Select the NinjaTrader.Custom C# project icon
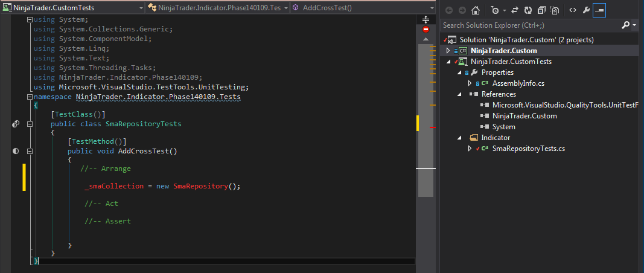 pyautogui.click(x=462, y=51)
